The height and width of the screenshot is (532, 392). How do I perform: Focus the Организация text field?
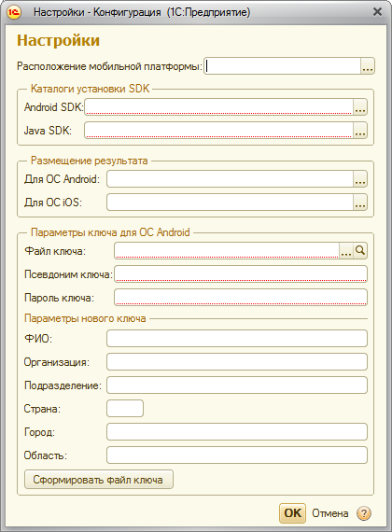(237, 362)
